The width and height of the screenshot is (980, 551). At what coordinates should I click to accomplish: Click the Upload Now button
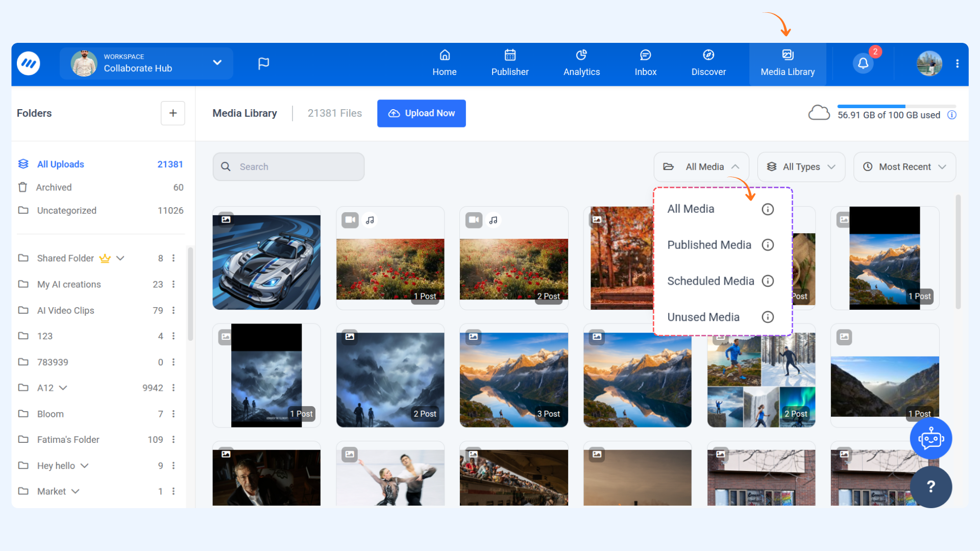(421, 113)
